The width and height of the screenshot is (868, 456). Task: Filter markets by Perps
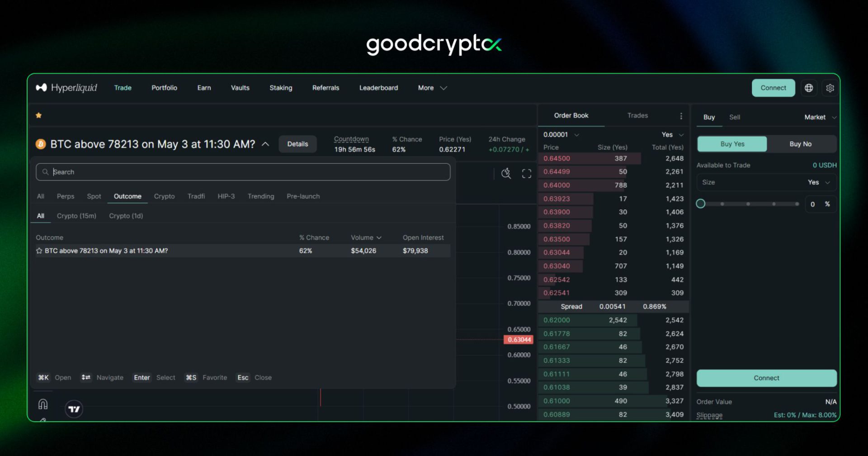tap(66, 196)
